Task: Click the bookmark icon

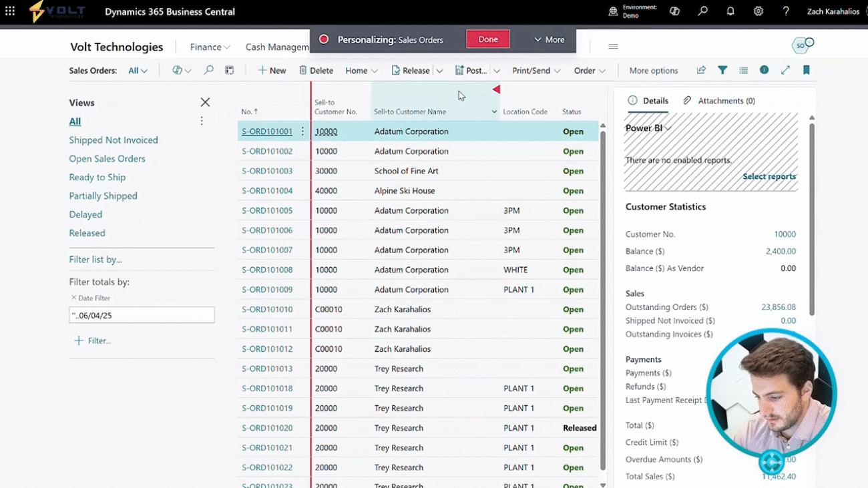Action: [x=806, y=70]
